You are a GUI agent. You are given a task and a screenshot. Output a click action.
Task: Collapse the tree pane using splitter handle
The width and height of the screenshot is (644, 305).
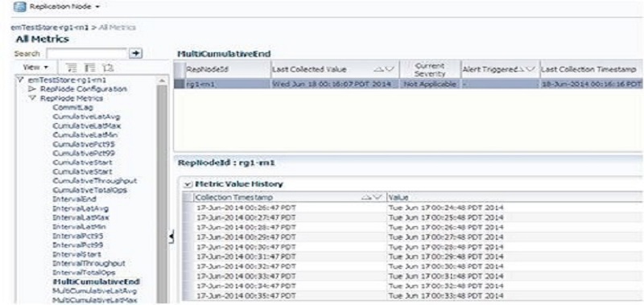(171, 236)
